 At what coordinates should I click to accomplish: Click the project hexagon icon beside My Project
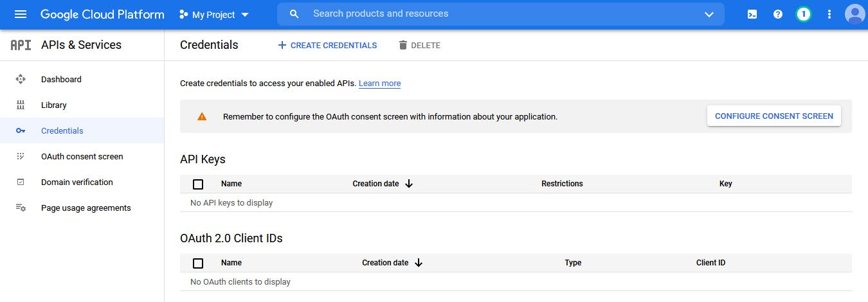point(184,14)
